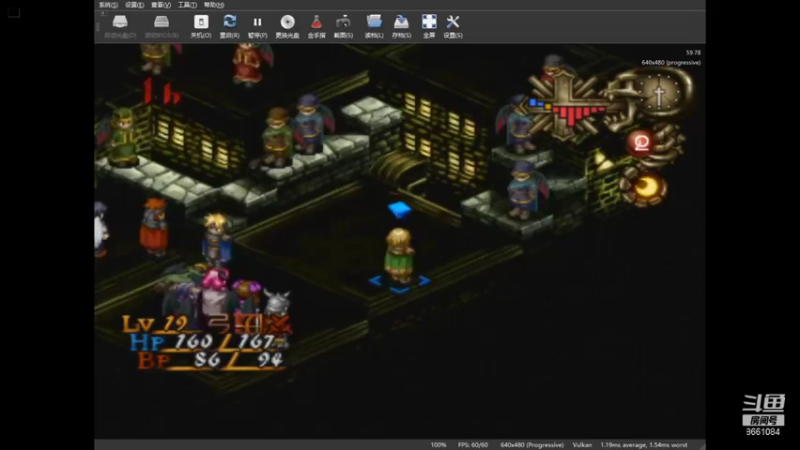Click the Start BIOS toolbar icon

[x=161, y=27]
